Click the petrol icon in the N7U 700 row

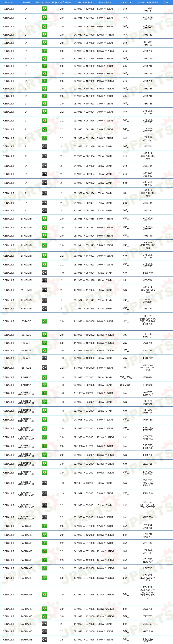click(44, 560)
